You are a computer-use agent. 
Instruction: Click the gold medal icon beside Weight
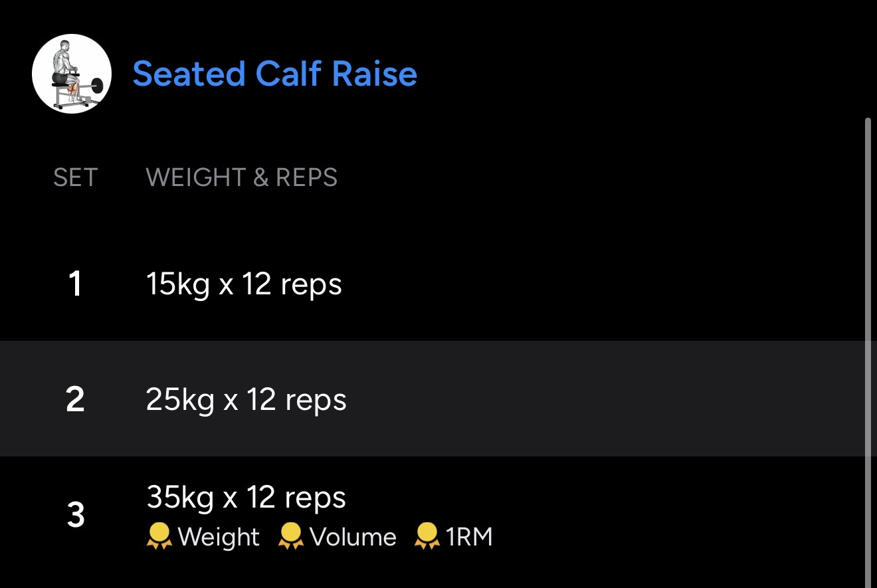tap(158, 536)
